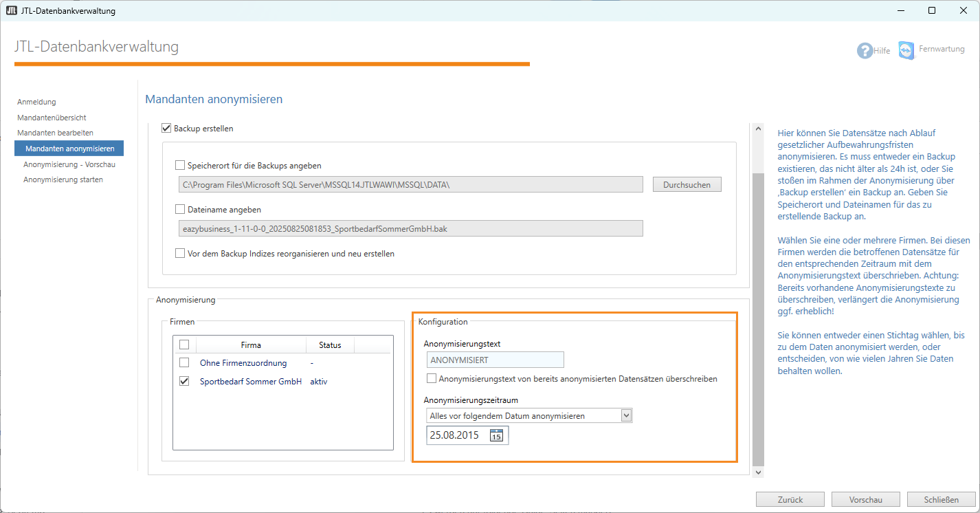Enable overwrite of already anonymized records

click(x=432, y=379)
